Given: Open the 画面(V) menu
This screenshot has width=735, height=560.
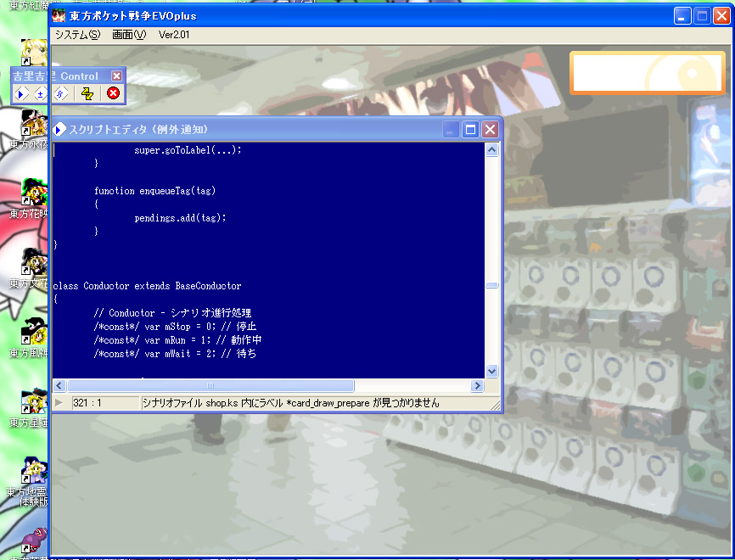Looking at the screenshot, I should click(x=129, y=35).
